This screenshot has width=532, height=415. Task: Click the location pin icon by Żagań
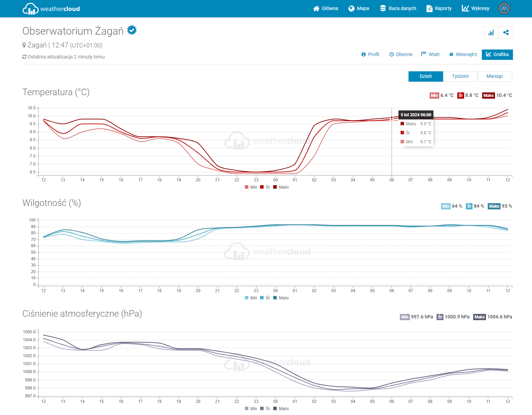[24, 45]
